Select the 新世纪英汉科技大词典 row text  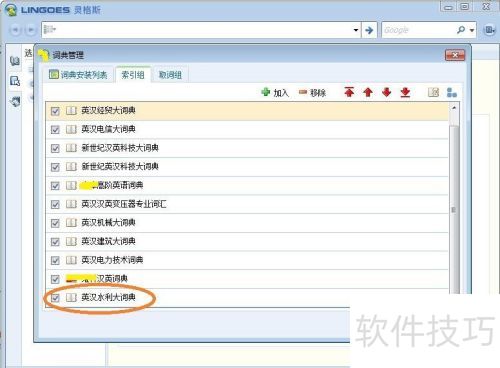pyautogui.click(x=120, y=167)
